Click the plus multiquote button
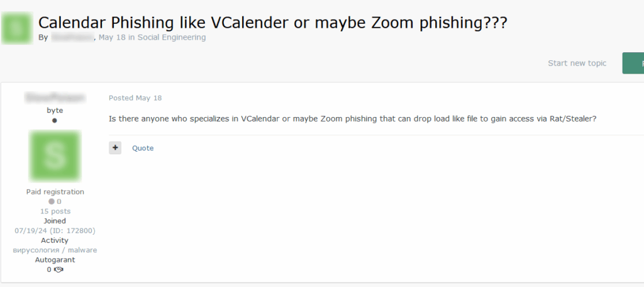Image resolution: width=644 pixels, height=287 pixels. click(115, 148)
